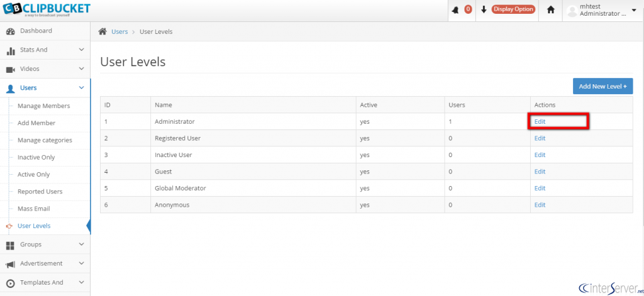This screenshot has height=296, width=644.
Task: Click the Inactive User name cell
Action: pyautogui.click(x=253, y=155)
